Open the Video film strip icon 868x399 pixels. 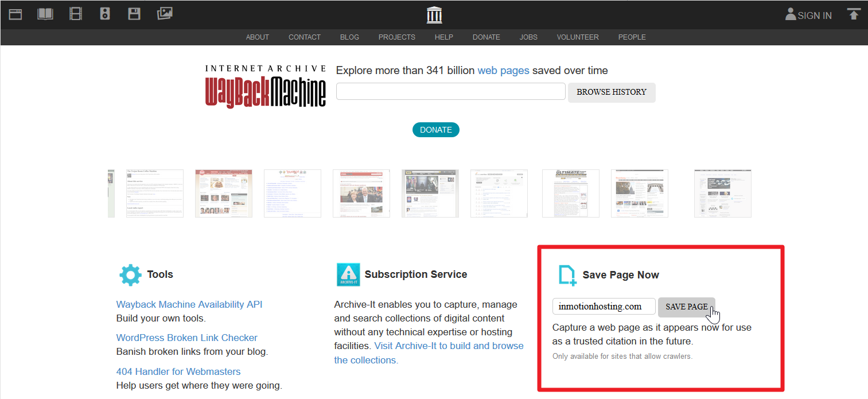click(76, 14)
